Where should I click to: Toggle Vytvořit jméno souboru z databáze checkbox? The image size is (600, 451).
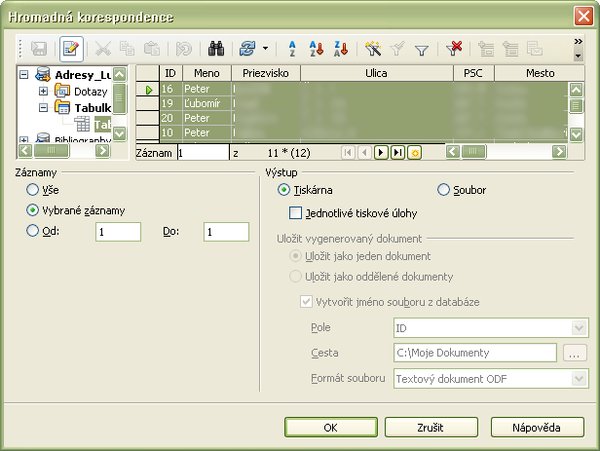coord(306,301)
